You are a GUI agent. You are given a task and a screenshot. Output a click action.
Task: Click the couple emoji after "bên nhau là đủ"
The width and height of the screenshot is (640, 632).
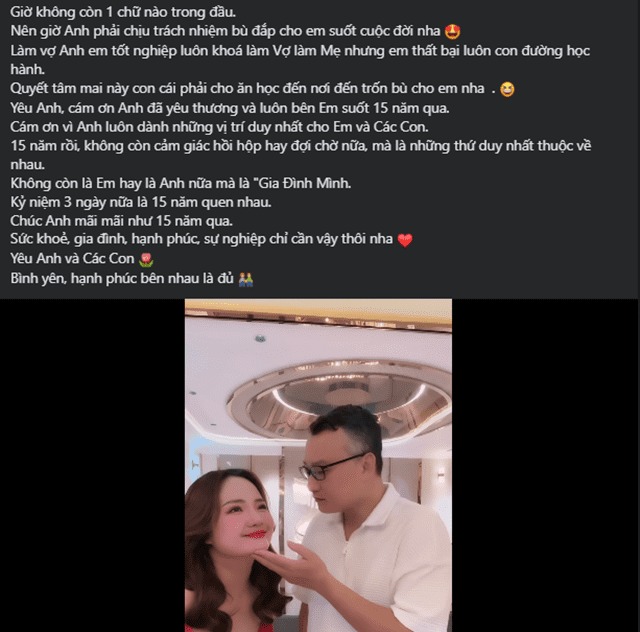pos(246,279)
